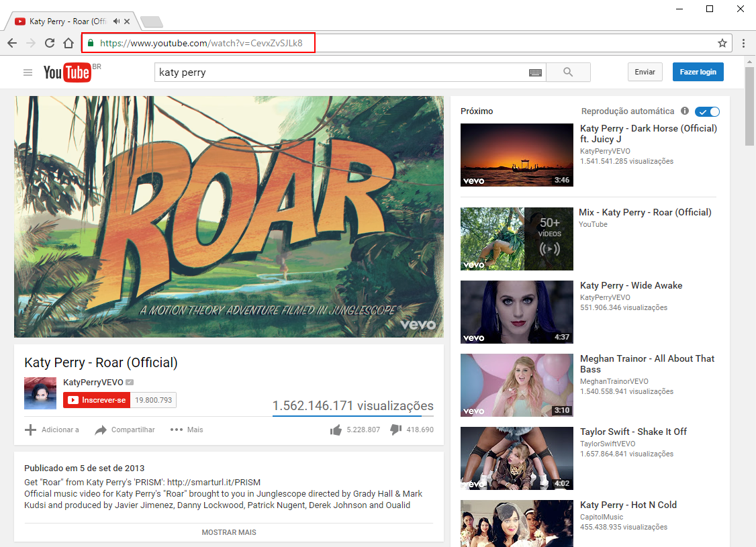Close the Katy Perry Roar browser tab
The image size is (756, 547).
(x=127, y=21)
